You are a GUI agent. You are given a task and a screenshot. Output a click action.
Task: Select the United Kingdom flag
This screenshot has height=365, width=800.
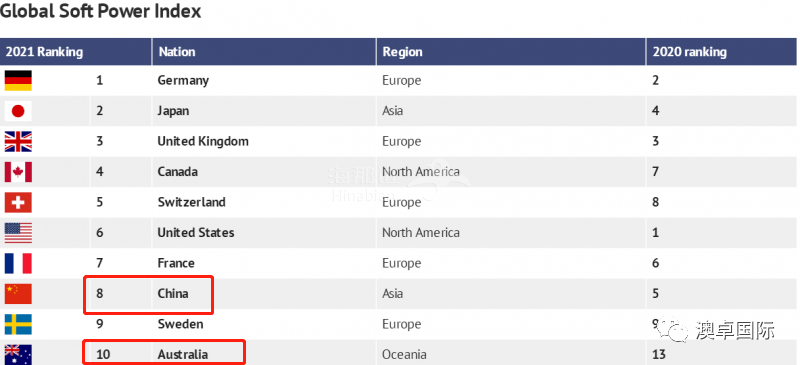pos(18,141)
